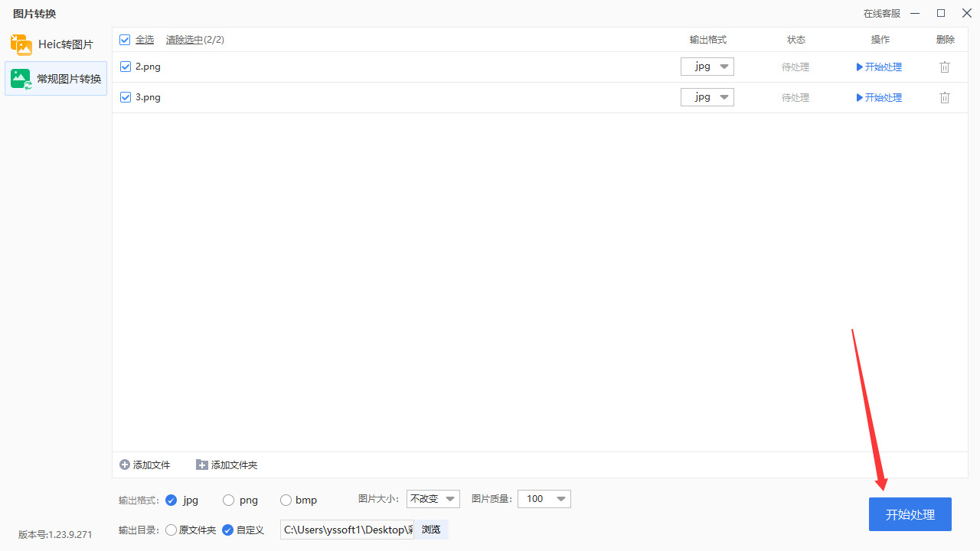
Task: Uncheck the 2.png file checkbox
Action: click(x=126, y=67)
